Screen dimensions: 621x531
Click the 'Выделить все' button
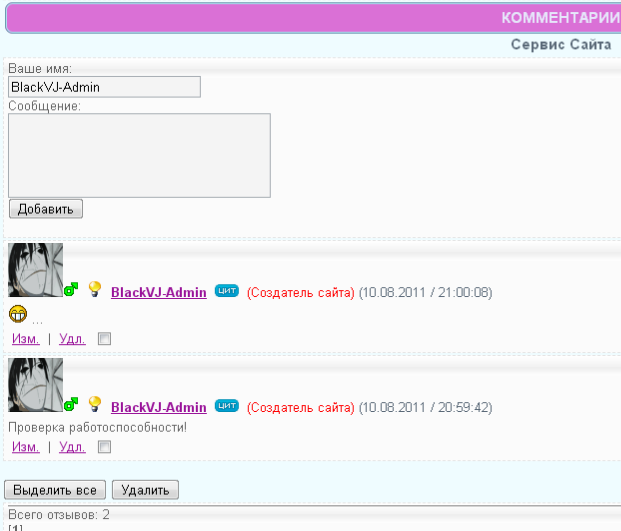[x=55, y=490]
